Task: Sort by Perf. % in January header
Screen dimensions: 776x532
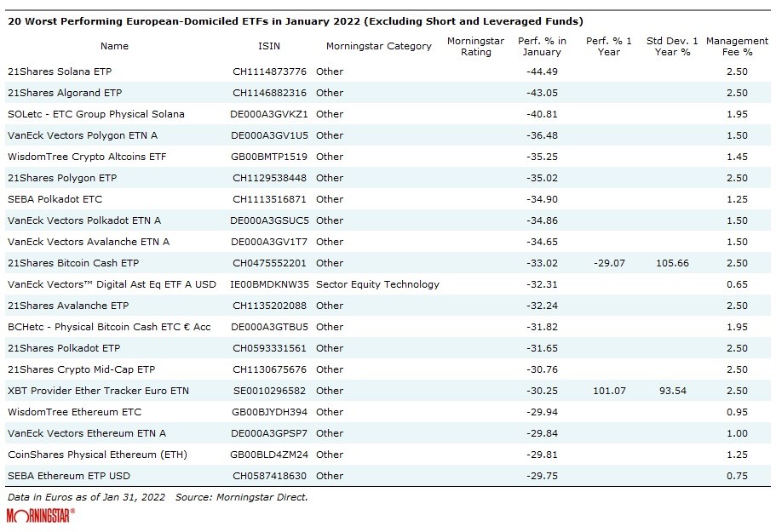Action: [541, 46]
